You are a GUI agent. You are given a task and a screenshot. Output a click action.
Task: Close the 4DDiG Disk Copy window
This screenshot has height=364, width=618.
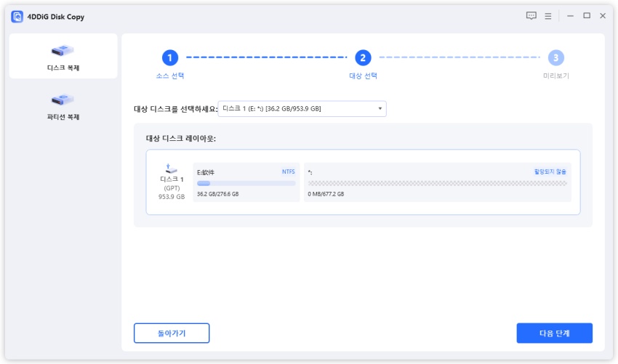tap(603, 16)
